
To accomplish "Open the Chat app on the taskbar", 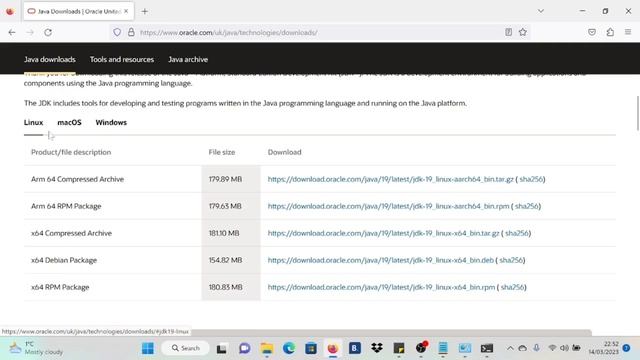I will pyautogui.click(x=244, y=348).
